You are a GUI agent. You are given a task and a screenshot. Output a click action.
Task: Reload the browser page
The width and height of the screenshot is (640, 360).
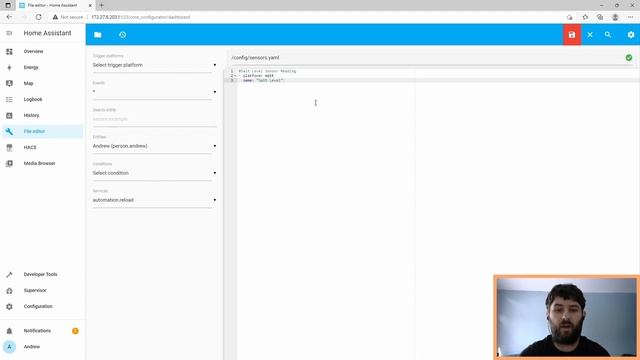38,17
